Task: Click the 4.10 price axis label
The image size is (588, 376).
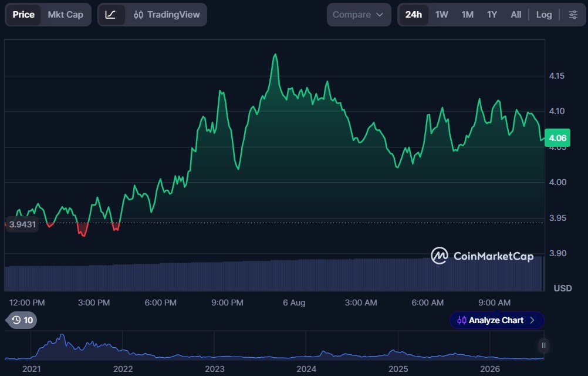Action: pyautogui.click(x=557, y=111)
